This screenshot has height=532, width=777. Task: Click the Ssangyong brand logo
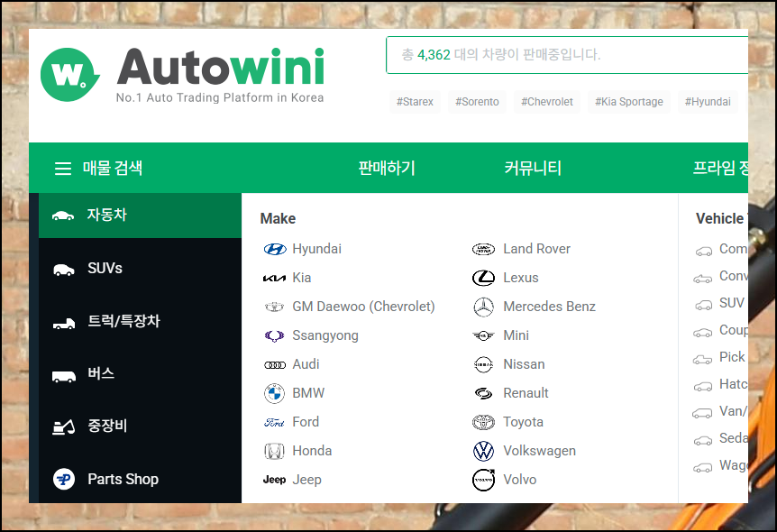(x=275, y=336)
